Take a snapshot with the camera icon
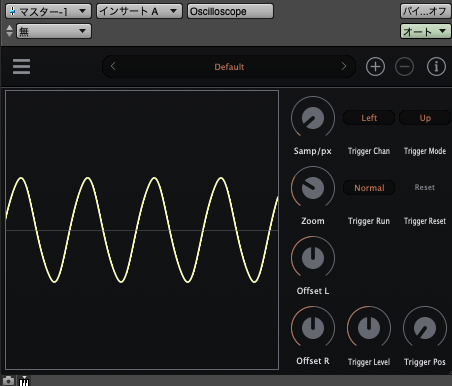 8,381
